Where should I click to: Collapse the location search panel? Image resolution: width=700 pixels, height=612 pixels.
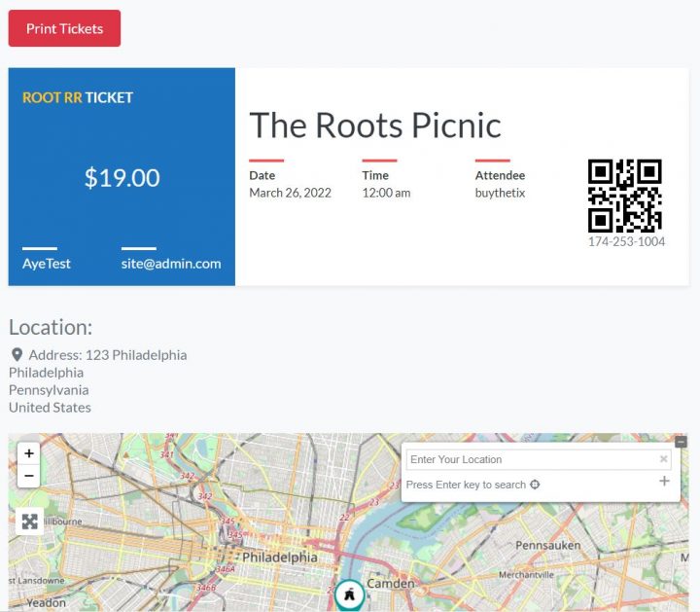tap(681, 442)
